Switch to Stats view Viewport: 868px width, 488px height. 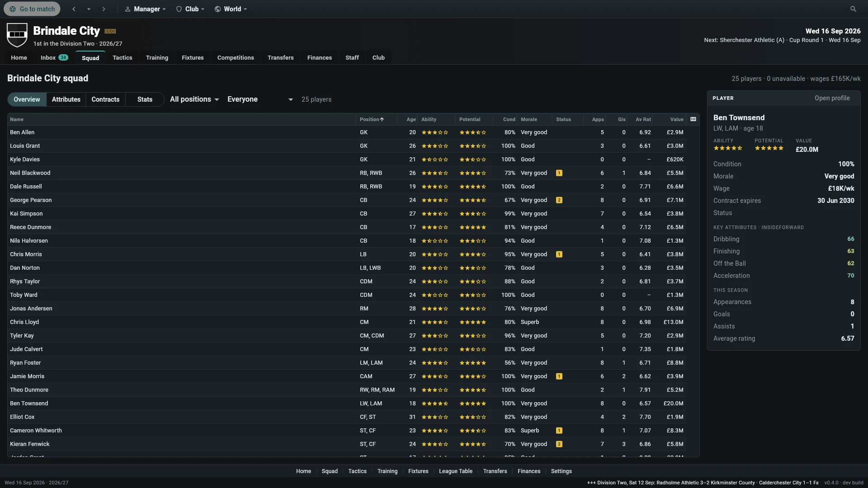pyautogui.click(x=145, y=99)
